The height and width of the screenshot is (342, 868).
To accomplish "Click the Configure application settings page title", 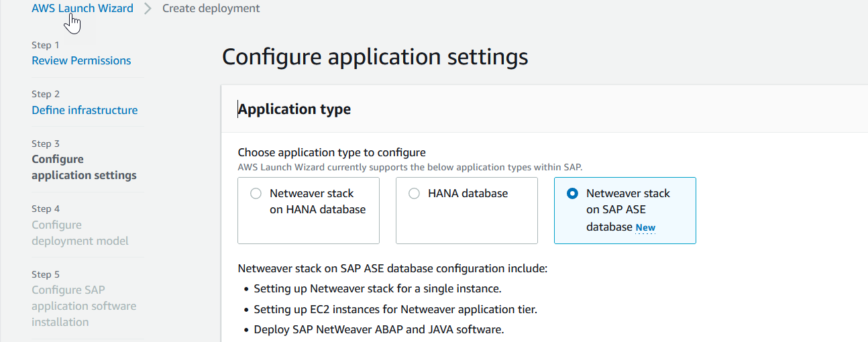I will [x=374, y=57].
